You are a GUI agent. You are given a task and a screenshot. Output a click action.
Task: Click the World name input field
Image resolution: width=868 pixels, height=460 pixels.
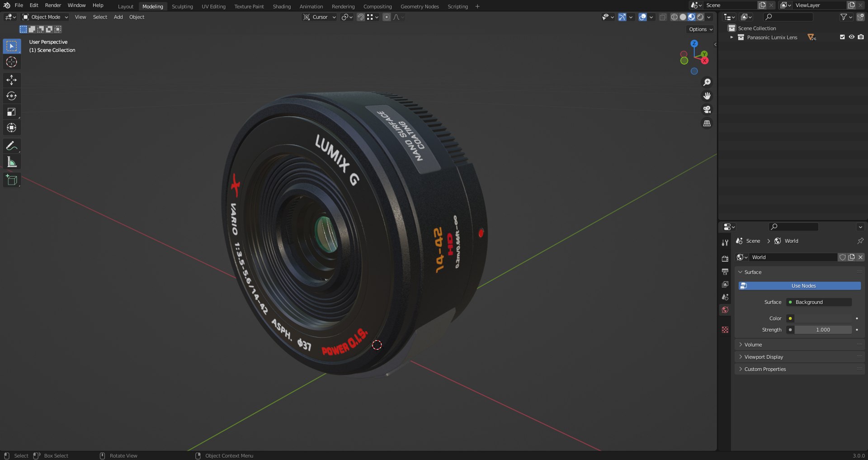tap(793, 257)
